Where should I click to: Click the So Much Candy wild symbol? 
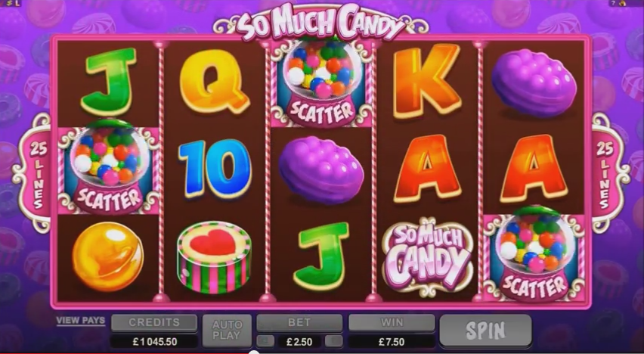[x=427, y=257]
